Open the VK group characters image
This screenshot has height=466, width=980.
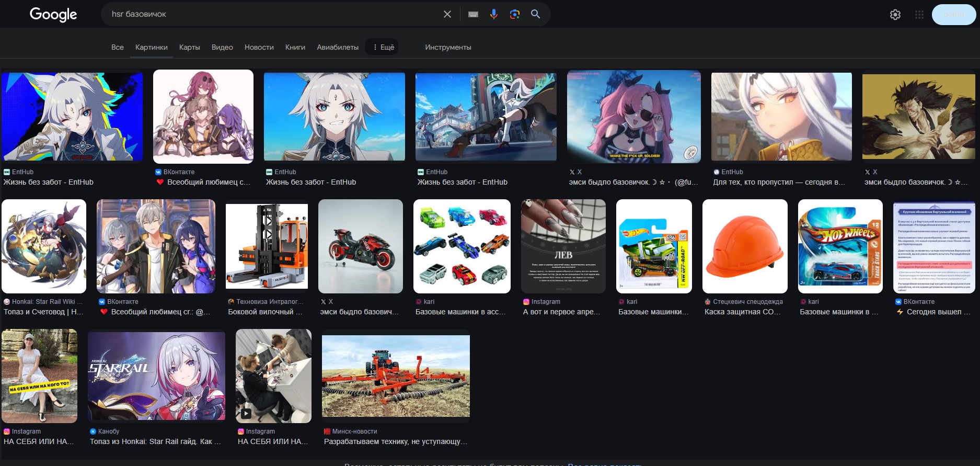point(203,117)
